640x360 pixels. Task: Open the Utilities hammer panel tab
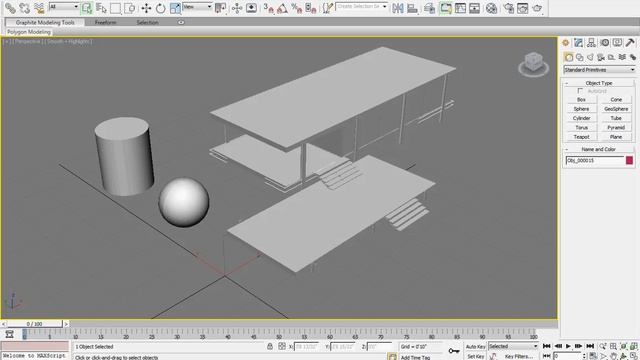tap(630, 42)
